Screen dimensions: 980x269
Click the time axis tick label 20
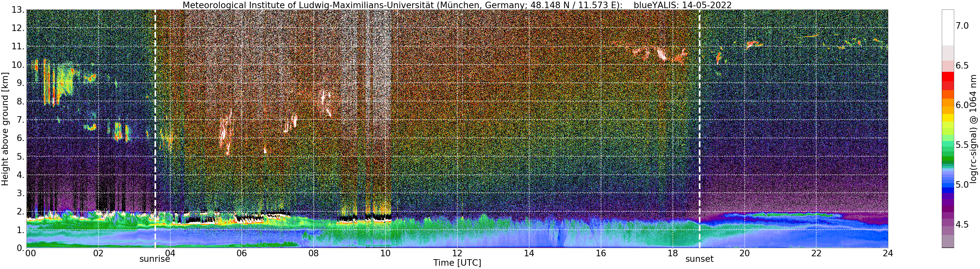tap(744, 254)
